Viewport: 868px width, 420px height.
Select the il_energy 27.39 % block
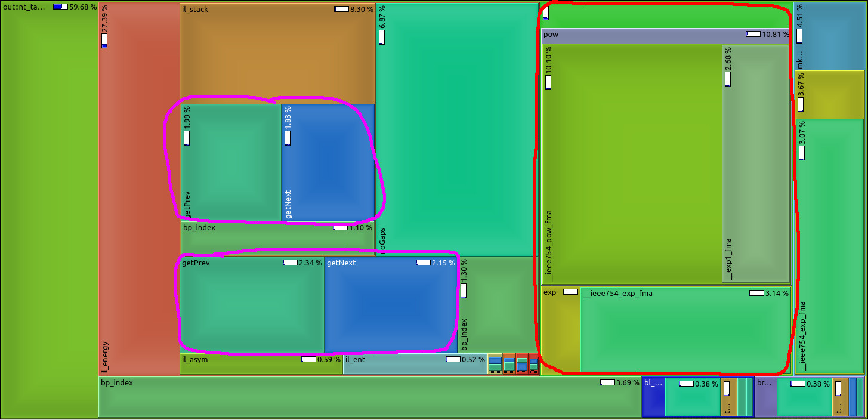[x=140, y=189]
